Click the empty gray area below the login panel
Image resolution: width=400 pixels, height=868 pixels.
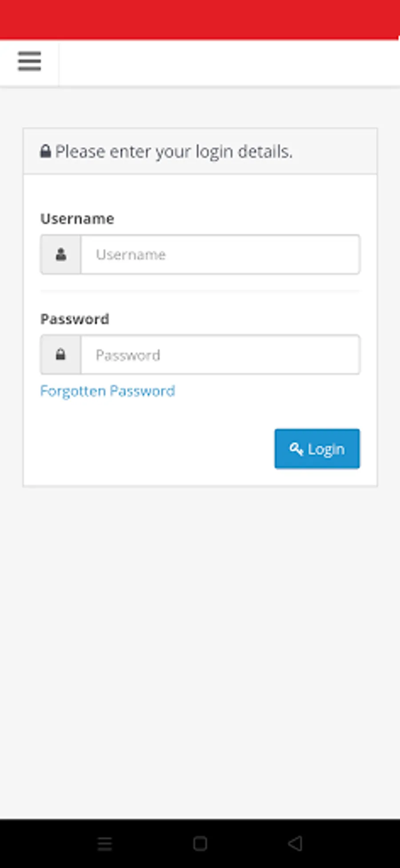pyautogui.click(x=200, y=644)
